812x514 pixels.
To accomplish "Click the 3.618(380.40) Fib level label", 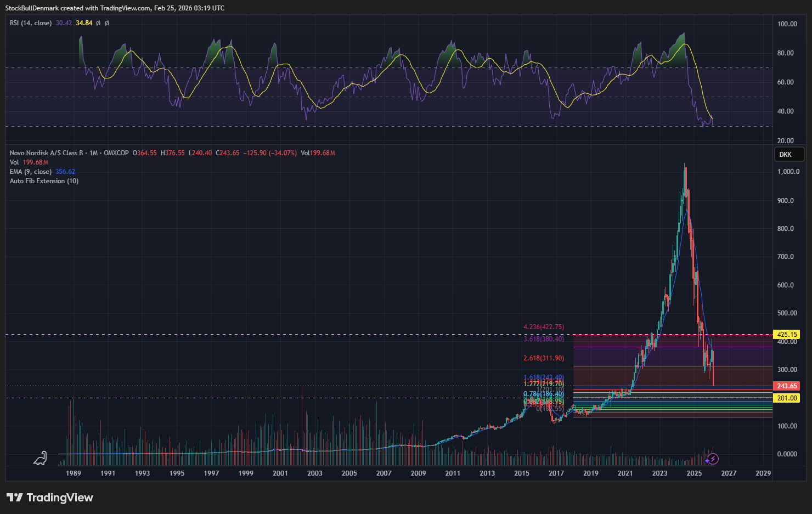I will point(544,339).
